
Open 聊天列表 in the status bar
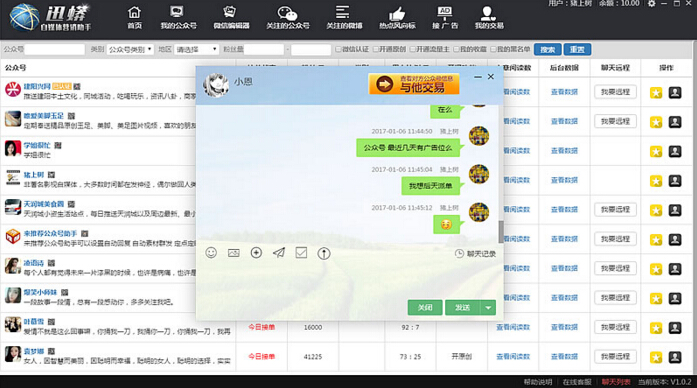click(616, 382)
